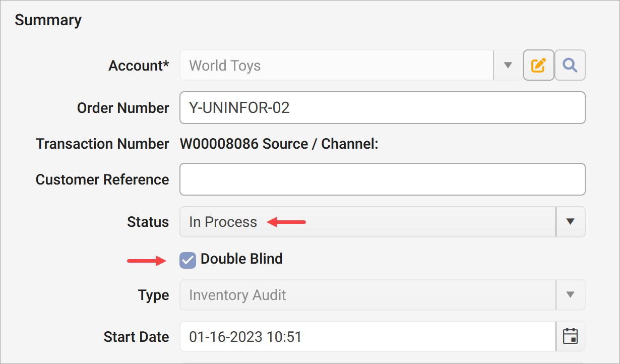This screenshot has height=364, width=620.
Task: Click the Type value text Inventory Audit
Action: point(237,295)
